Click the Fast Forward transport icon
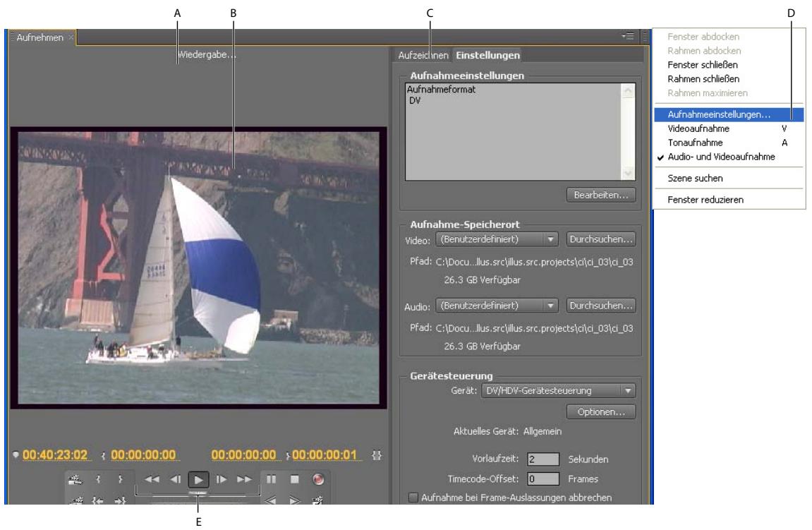This screenshot has width=812, height=530. click(x=243, y=479)
